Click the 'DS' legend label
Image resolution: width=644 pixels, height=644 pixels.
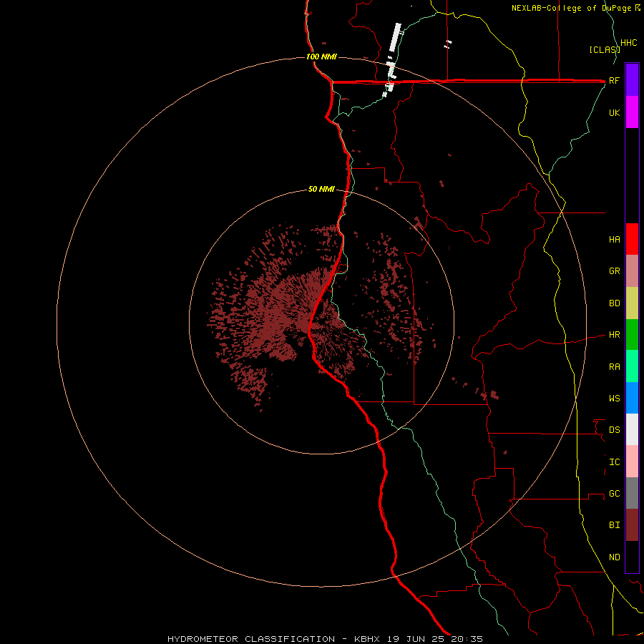pos(614,430)
